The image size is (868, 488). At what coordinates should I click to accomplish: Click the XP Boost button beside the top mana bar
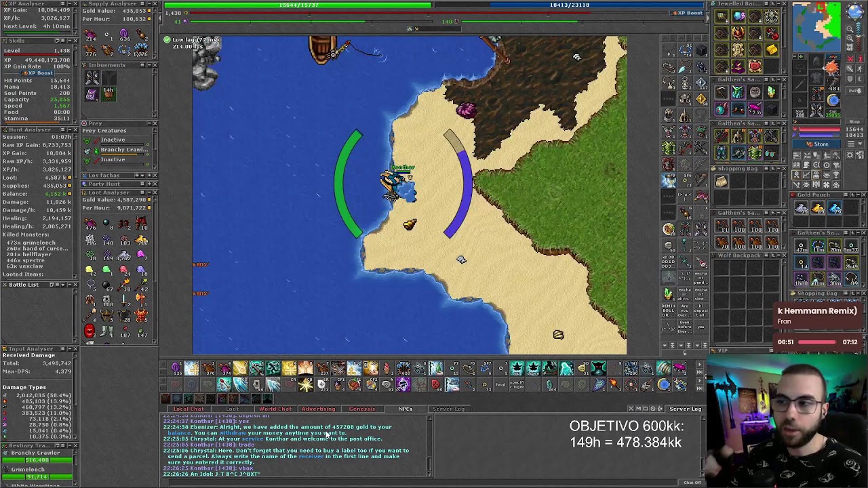coord(688,13)
